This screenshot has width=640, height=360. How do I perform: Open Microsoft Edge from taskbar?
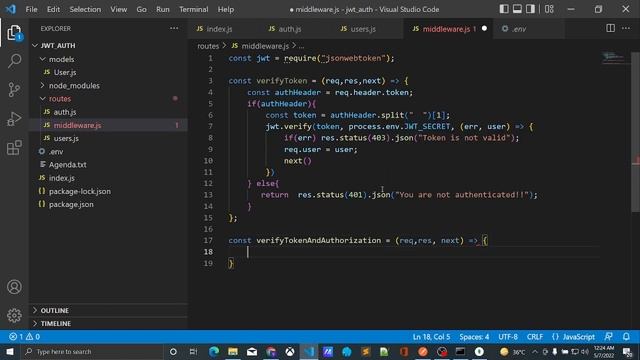pos(214,351)
